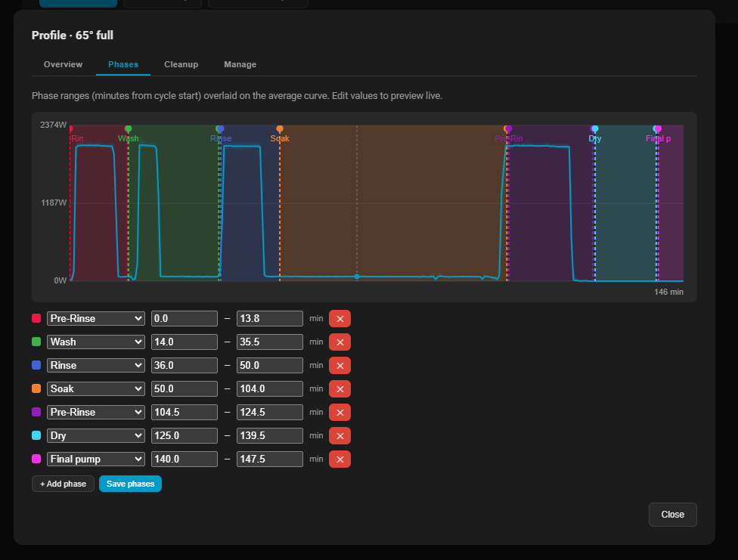Go to the Manage tab
738x560 pixels.
pyautogui.click(x=240, y=64)
